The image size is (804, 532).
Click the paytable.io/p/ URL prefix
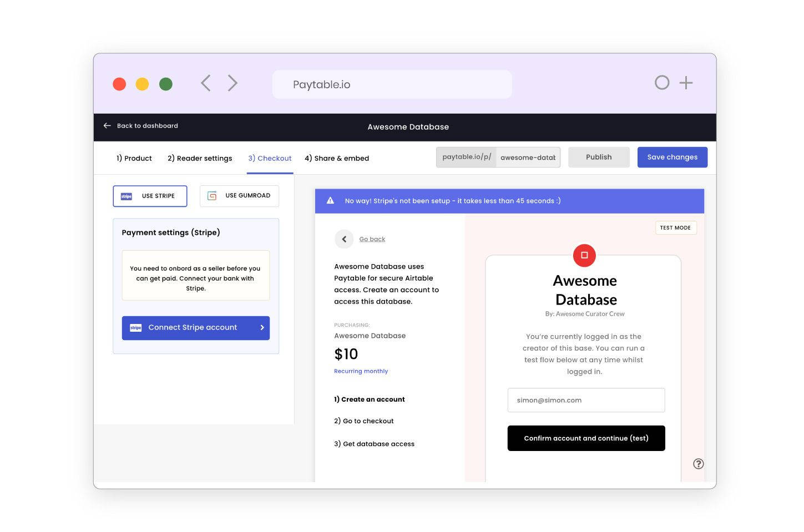467,157
